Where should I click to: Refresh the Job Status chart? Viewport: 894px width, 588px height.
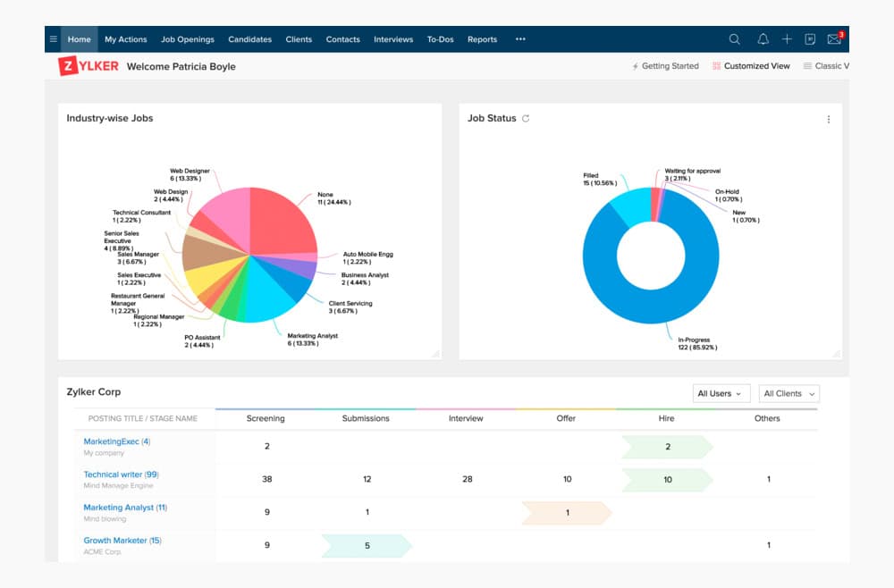coord(526,119)
